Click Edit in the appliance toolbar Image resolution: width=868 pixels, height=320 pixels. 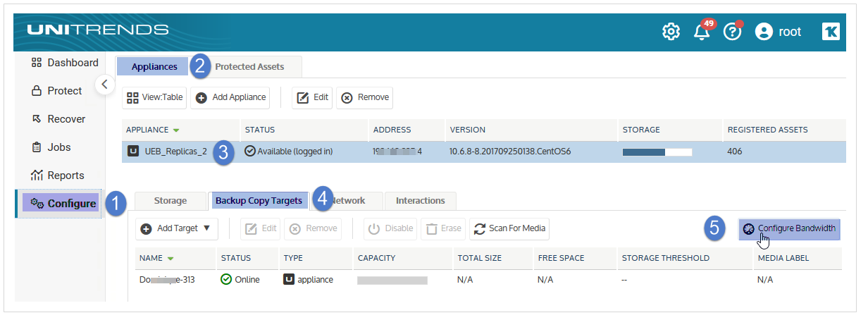(x=312, y=97)
